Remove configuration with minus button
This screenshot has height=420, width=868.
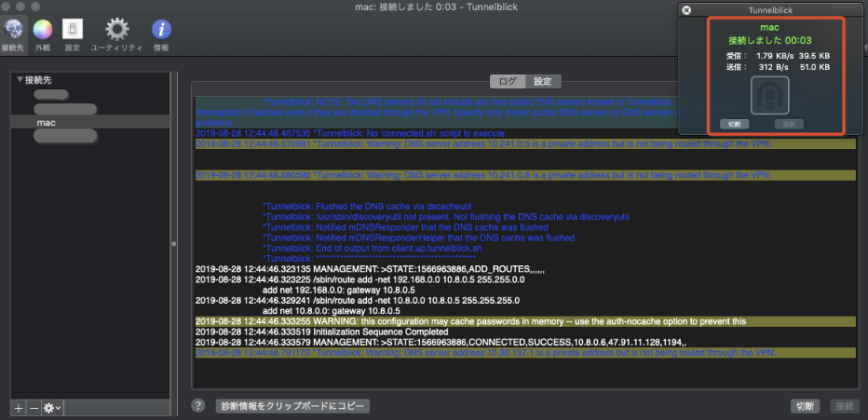pos(34,408)
